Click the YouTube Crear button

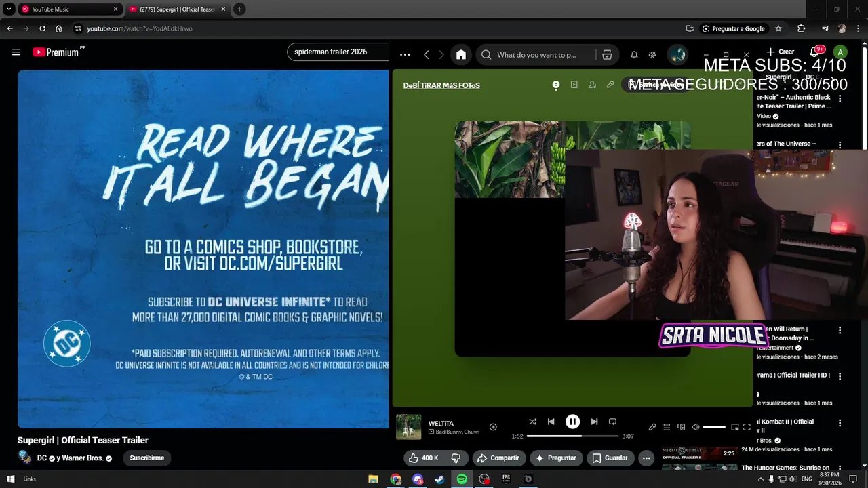tap(781, 52)
